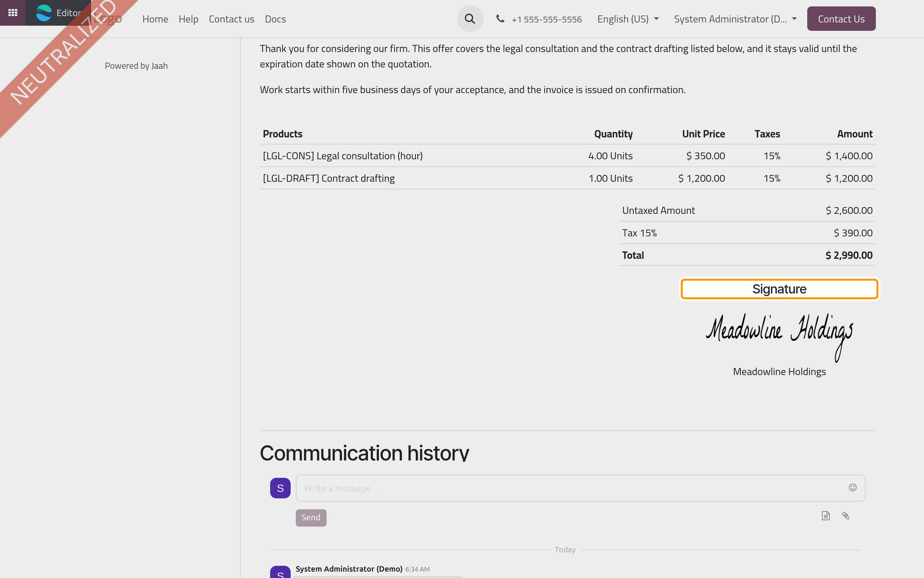Open the English (US) language dropdown
924x578 pixels.
pyautogui.click(x=628, y=19)
